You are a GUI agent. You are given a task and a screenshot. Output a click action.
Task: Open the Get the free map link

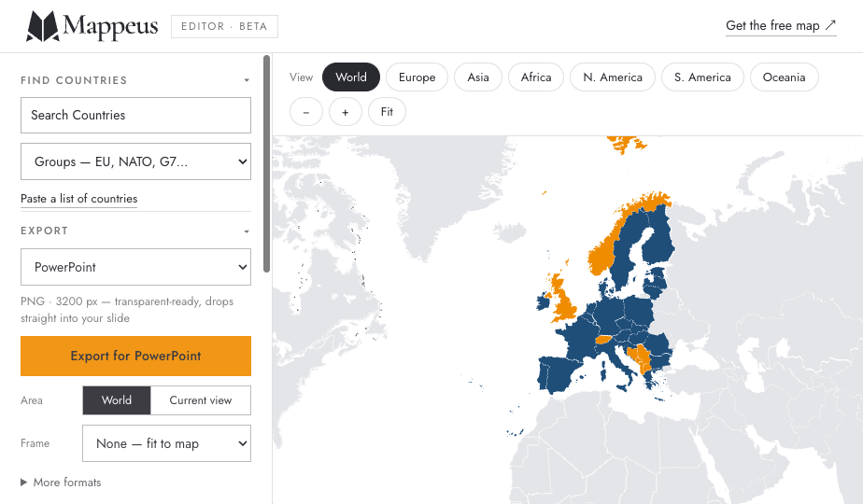click(781, 26)
